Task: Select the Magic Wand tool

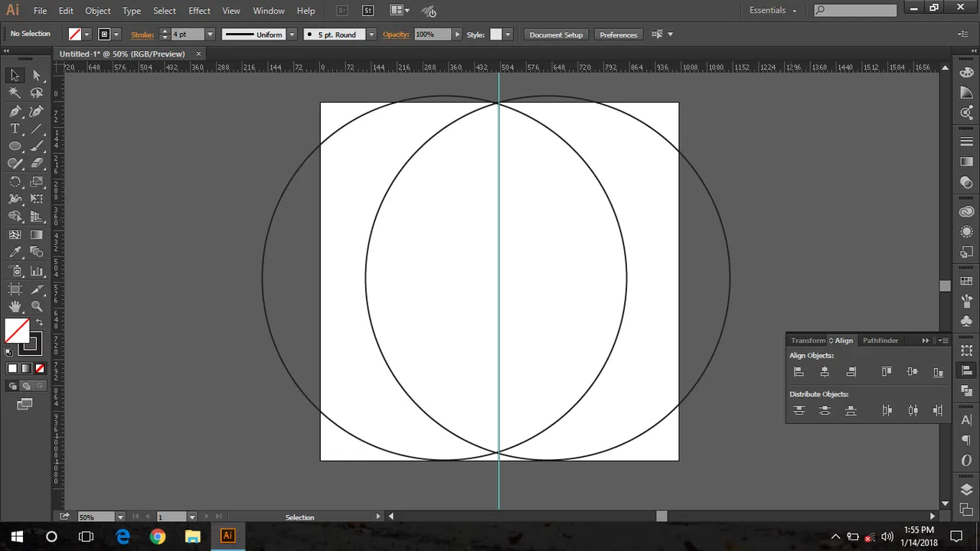Action: (15, 93)
